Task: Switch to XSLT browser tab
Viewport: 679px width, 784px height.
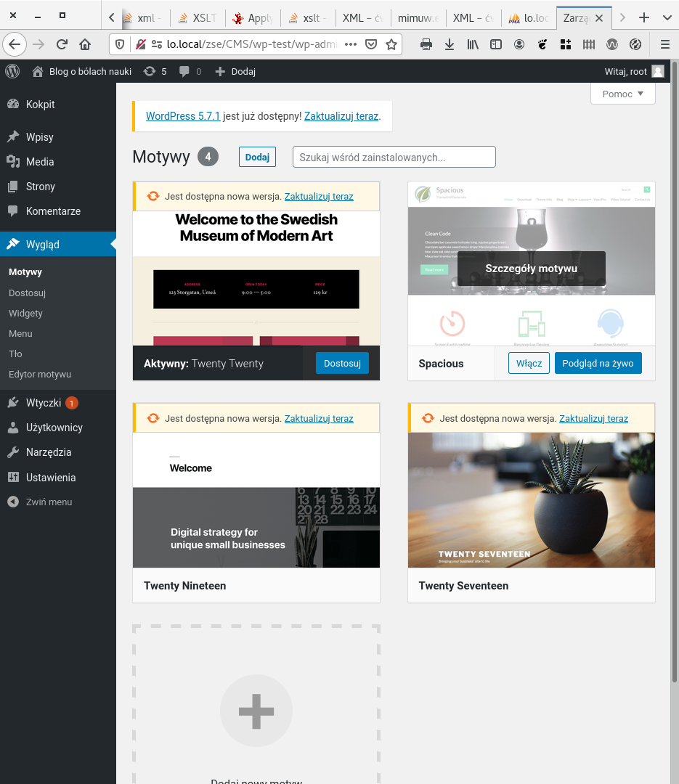Action: click(x=198, y=18)
